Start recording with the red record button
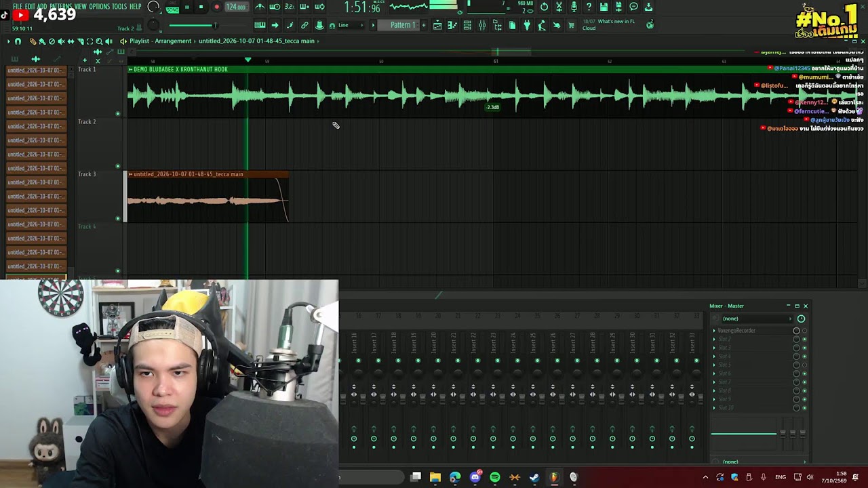The height and width of the screenshot is (488, 868). [x=216, y=7]
